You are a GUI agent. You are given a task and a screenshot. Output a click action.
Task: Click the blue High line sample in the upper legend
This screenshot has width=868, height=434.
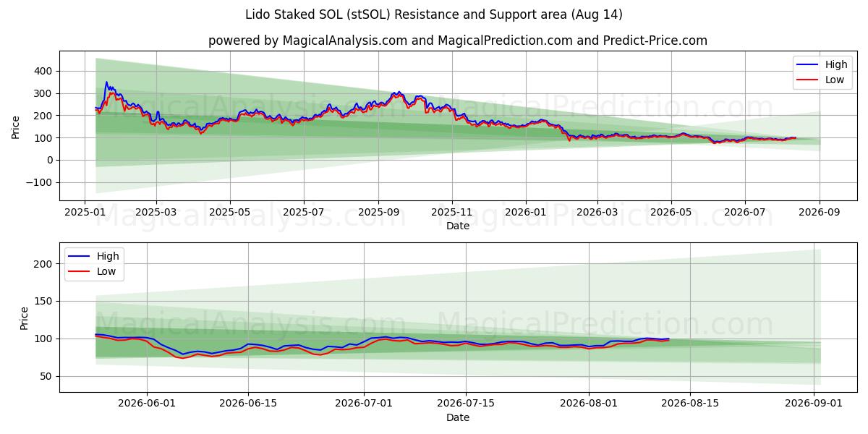click(809, 65)
